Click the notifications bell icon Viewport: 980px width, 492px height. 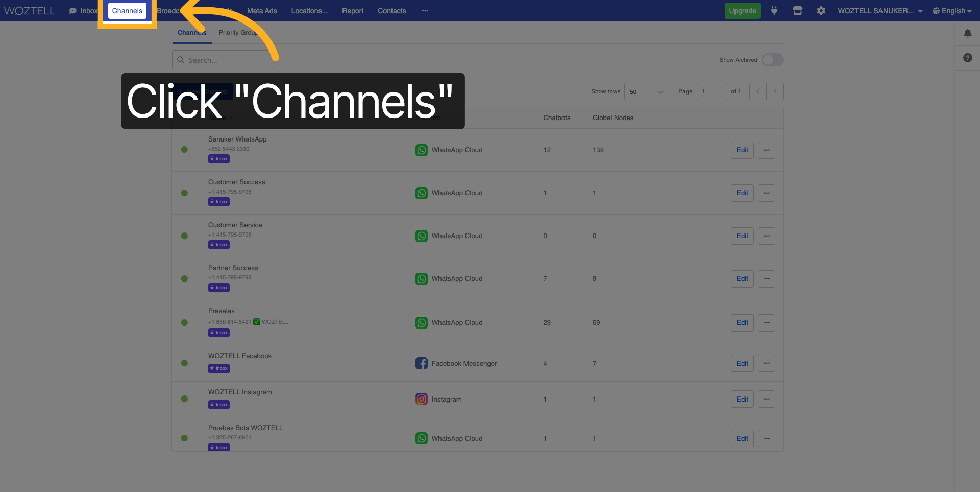(x=967, y=33)
